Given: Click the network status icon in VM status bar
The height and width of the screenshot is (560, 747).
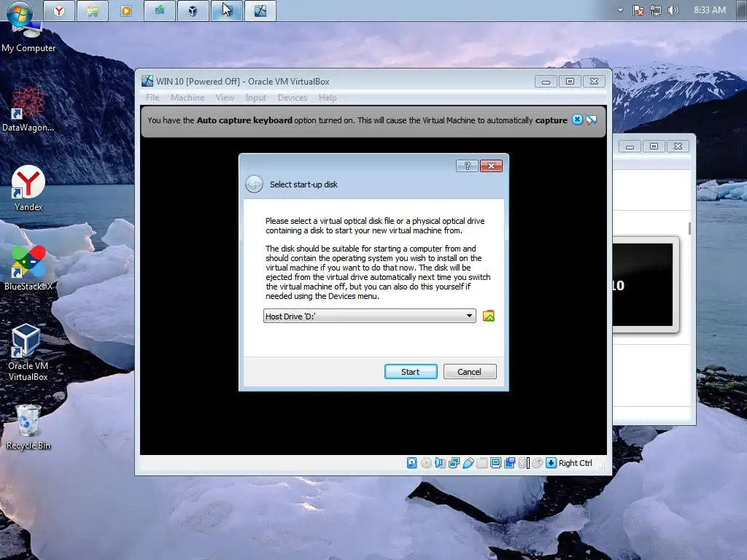Looking at the screenshot, I should (x=454, y=463).
